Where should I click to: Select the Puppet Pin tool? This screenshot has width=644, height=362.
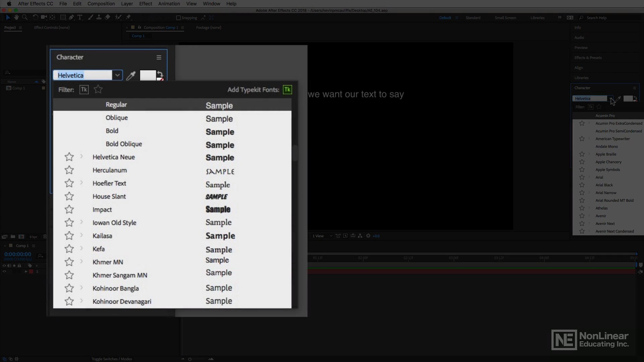tap(128, 17)
